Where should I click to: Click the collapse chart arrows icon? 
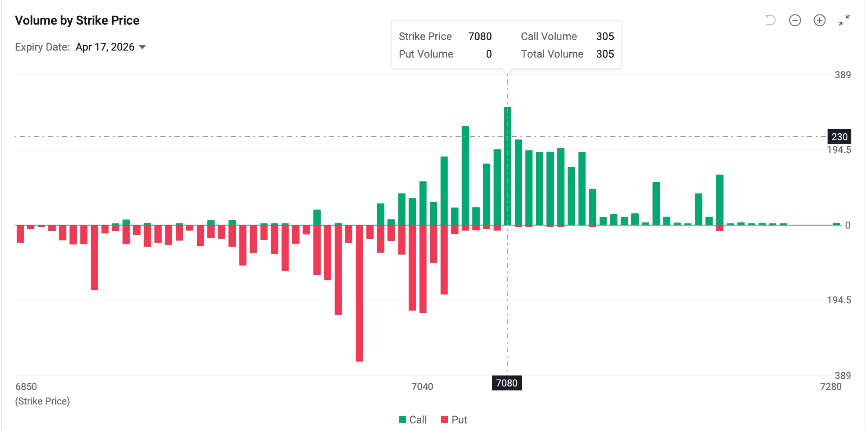844,20
